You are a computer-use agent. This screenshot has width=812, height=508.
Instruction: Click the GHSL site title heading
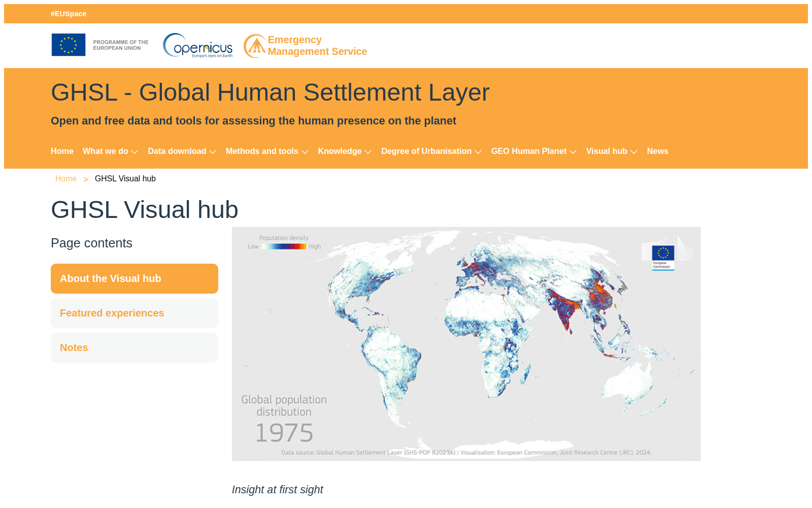pyautogui.click(x=270, y=92)
